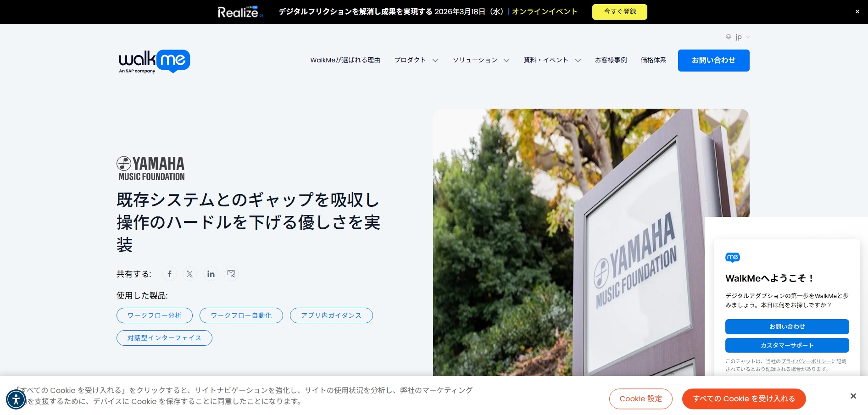The image size is (868, 415).
Task: Accept all cookies
Action: tap(744, 398)
